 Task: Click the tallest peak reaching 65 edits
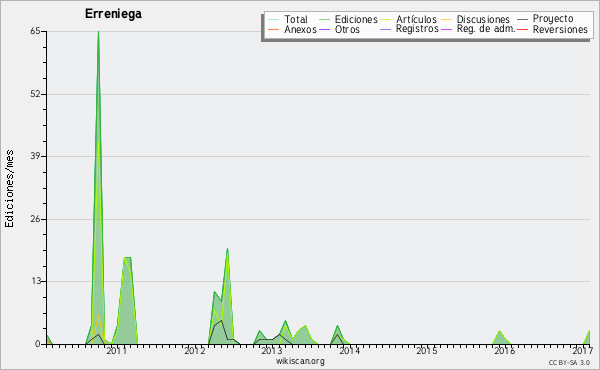click(98, 32)
